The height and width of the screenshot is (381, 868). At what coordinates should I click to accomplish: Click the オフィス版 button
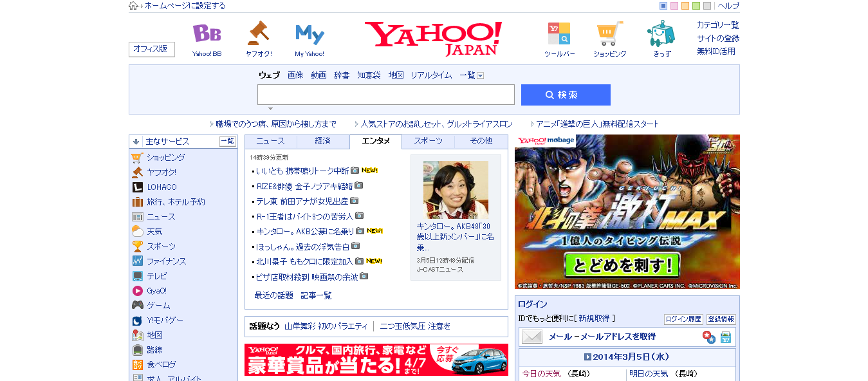tap(152, 49)
